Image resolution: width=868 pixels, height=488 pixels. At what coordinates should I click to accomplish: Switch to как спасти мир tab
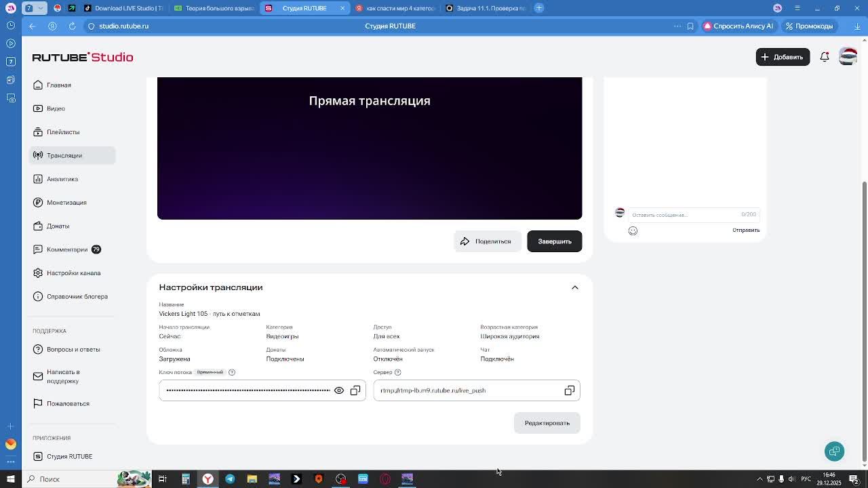[x=395, y=8]
